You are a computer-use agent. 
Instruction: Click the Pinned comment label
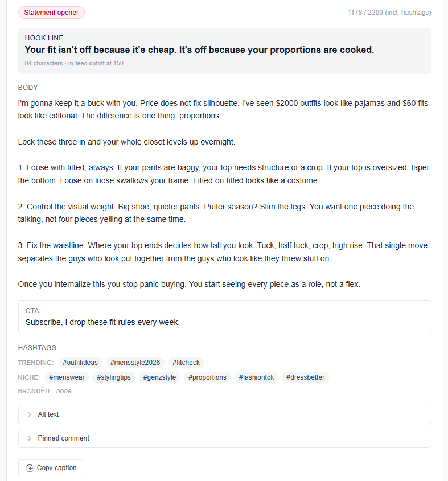click(64, 438)
